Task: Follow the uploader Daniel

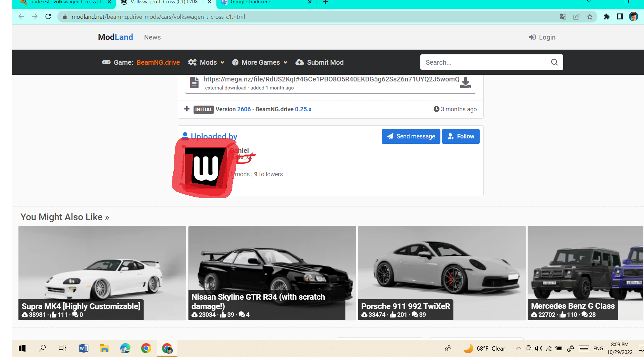Action: pos(461,136)
